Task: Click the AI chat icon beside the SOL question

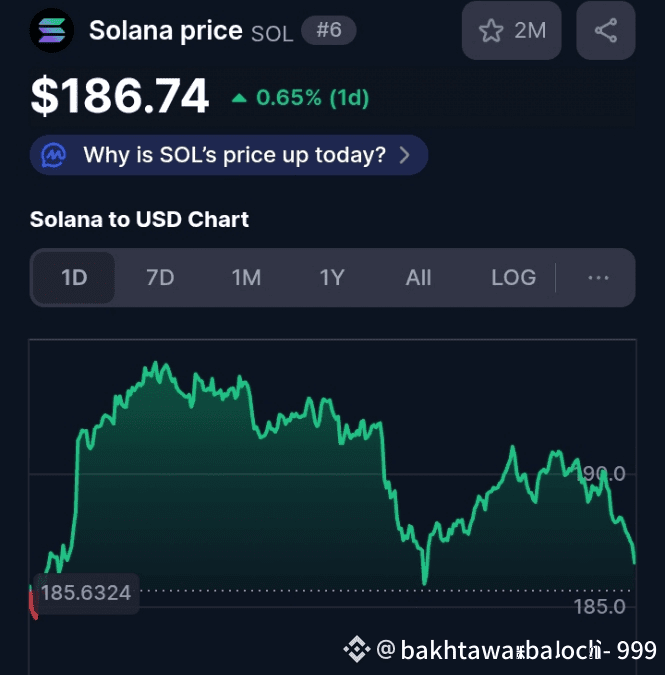Action: click(54, 155)
